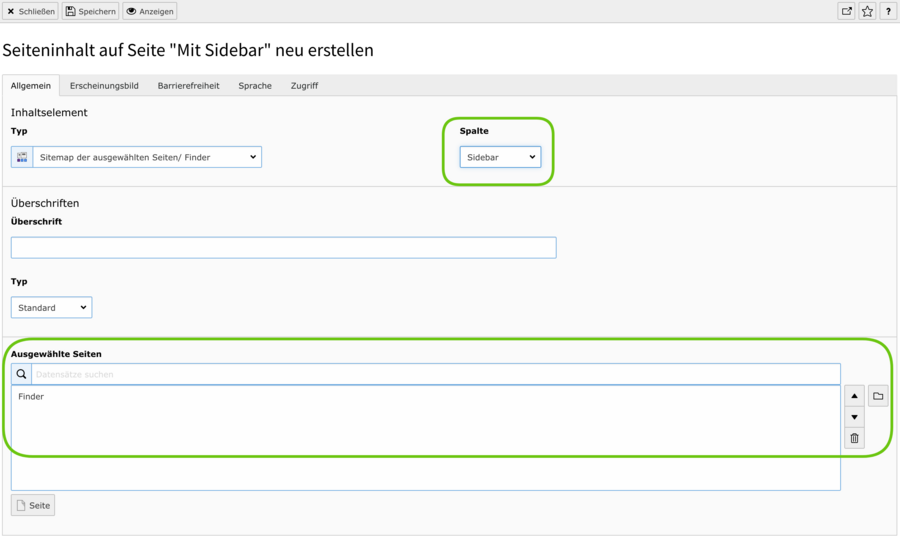The height and width of the screenshot is (538, 900).
Task: Click the search magnifier icon
Action: [22, 374]
